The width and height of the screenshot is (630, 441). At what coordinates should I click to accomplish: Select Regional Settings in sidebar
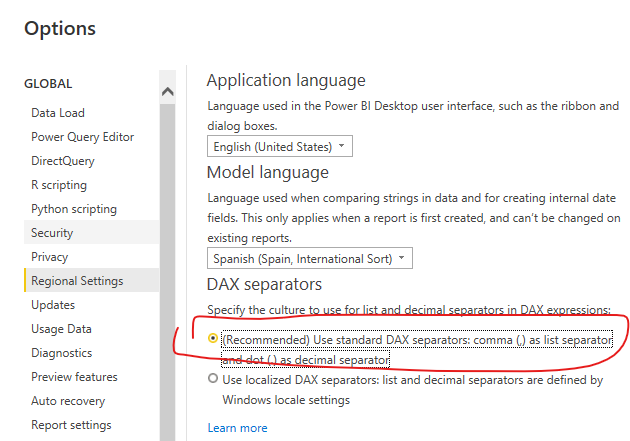pos(92,280)
